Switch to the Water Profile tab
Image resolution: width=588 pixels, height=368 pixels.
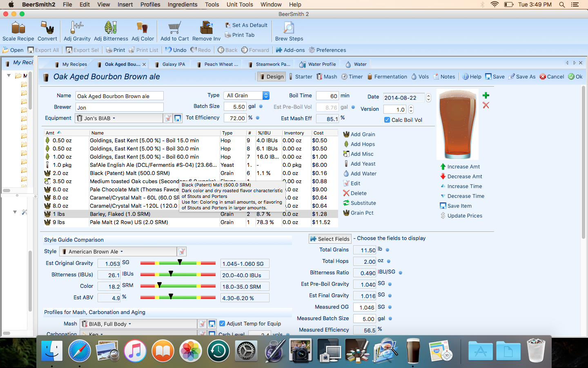click(x=318, y=64)
